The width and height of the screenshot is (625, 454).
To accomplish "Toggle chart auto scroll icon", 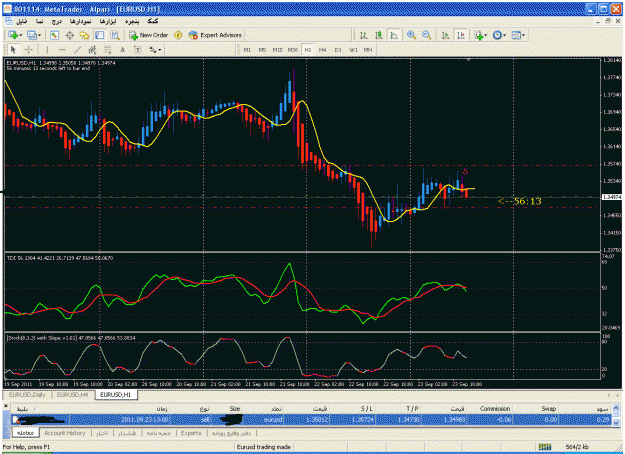I will (x=445, y=35).
